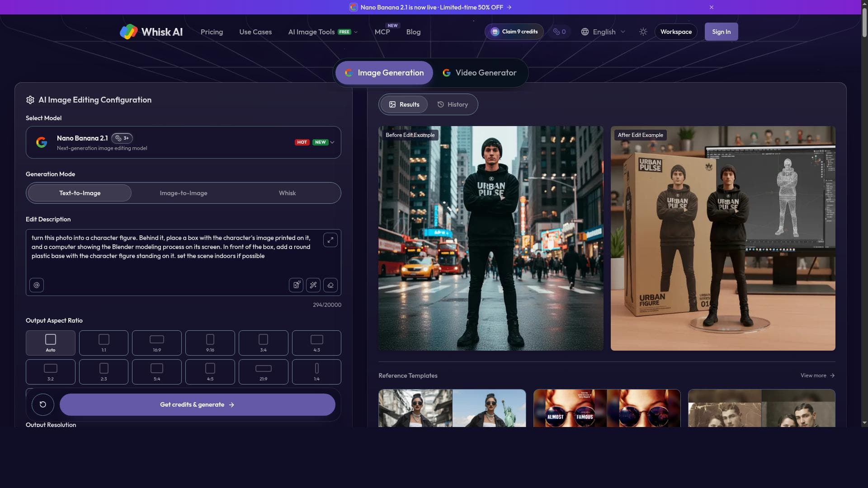Click the Google logo in model selector
Screen dimensions: 868x488
[x=42, y=142]
